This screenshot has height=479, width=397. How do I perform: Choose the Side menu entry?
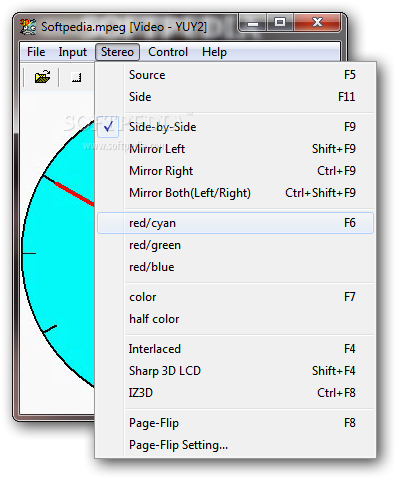tap(235, 97)
